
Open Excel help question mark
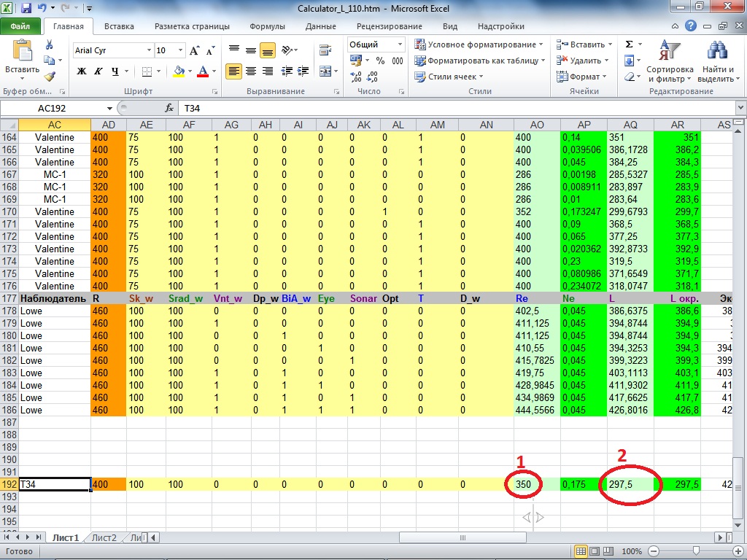click(x=691, y=26)
